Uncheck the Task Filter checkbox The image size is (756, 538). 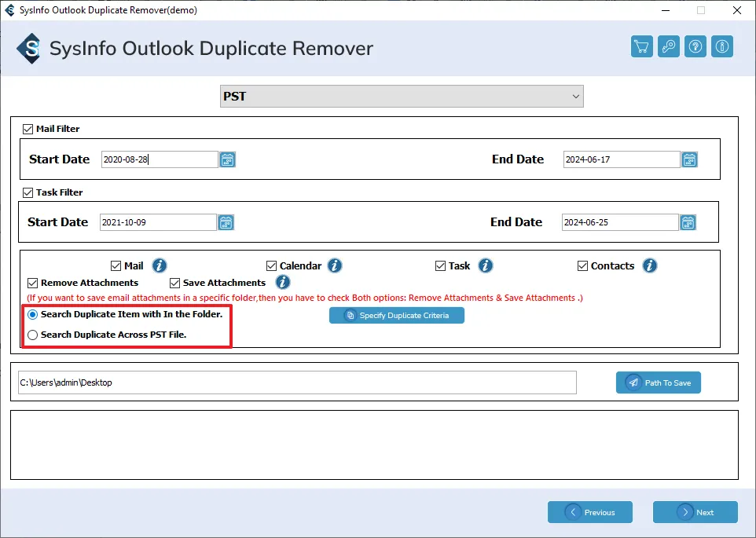(28, 192)
